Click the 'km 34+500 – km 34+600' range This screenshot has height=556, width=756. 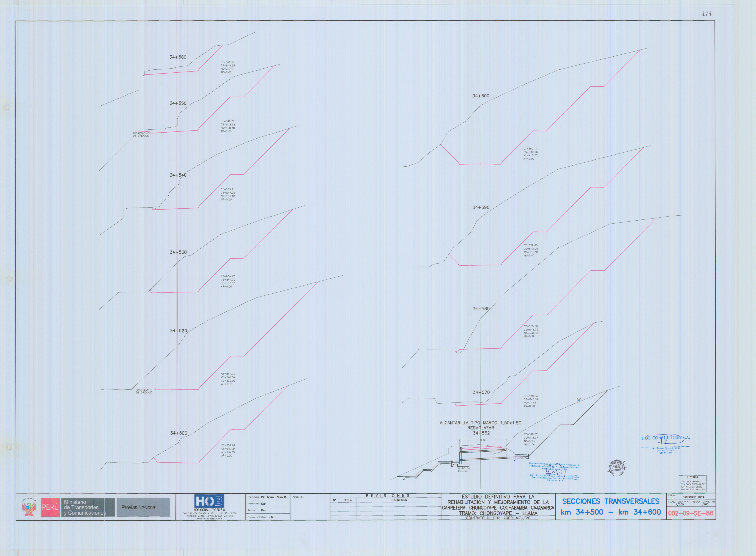click(x=611, y=512)
